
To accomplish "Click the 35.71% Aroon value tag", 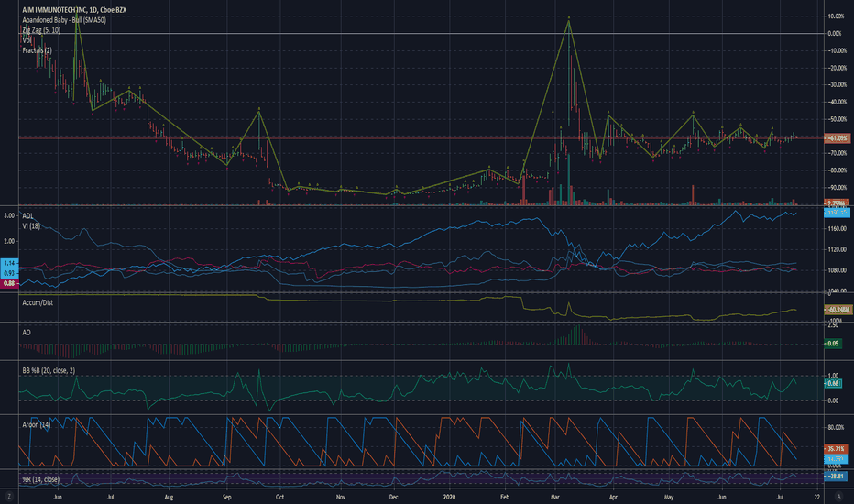I will pyautogui.click(x=837, y=449).
